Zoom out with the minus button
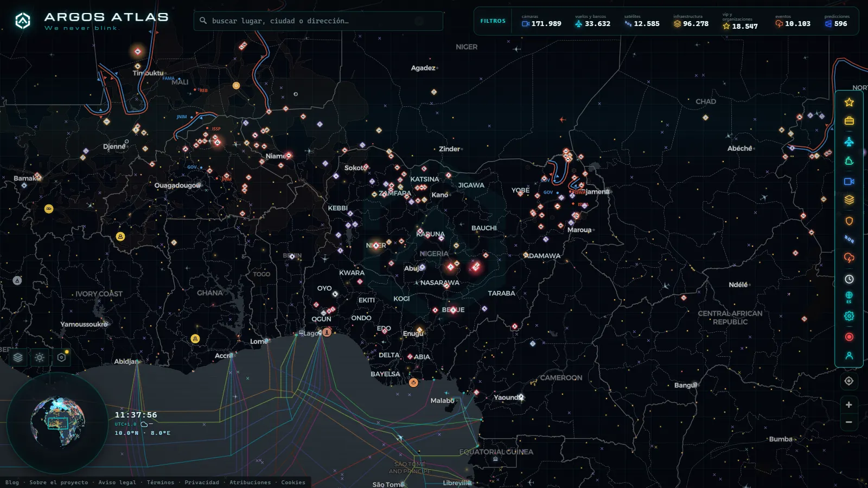868x488 pixels. click(849, 422)
